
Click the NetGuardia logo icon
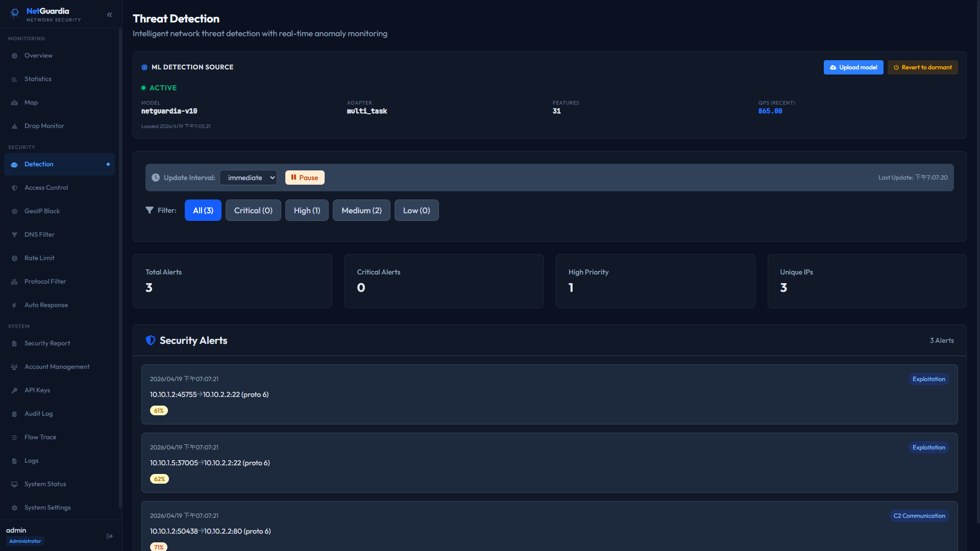[15, 13]
